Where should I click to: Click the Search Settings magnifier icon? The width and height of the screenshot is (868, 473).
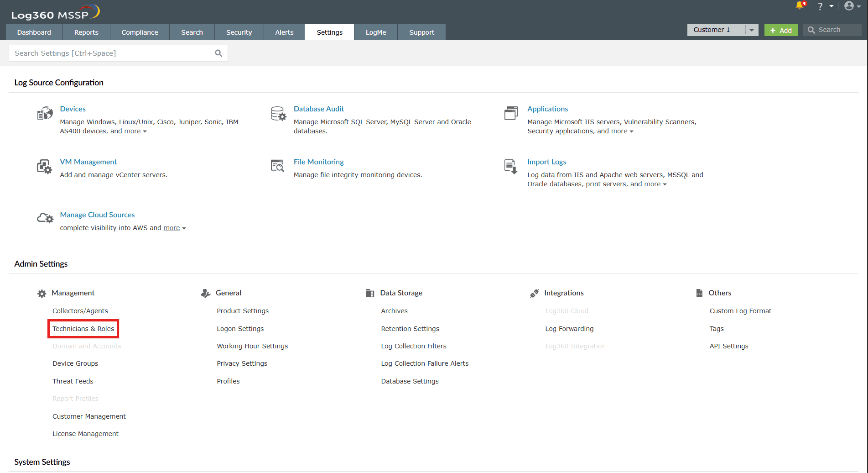point(218,53)
